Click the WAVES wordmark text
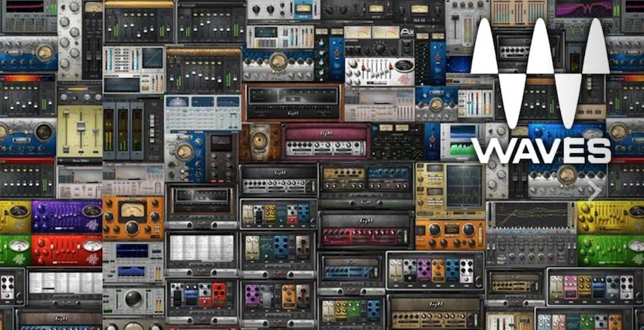Image resolution: width=644 pixels, height=330 pixels. (541, 151)
